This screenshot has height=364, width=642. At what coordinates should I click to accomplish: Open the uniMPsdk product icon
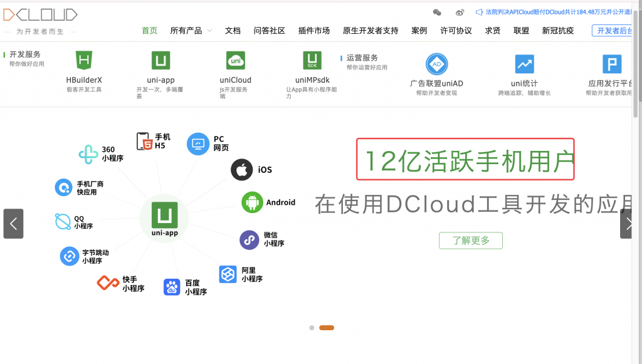coord(312,60)
